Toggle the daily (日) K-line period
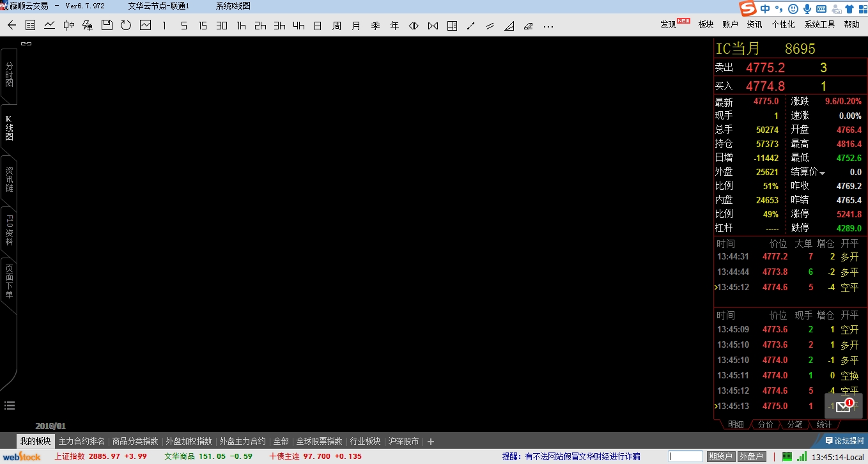868x464 pixels. 318,26
